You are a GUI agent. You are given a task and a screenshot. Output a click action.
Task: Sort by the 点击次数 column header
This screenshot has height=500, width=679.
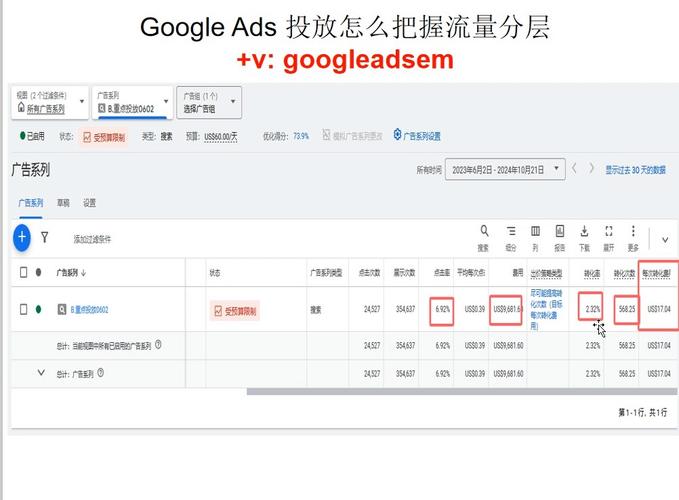[369, 273]
